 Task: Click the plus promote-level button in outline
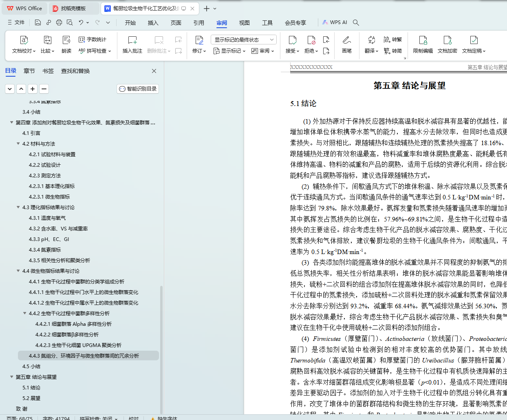(x=33, y=88)
